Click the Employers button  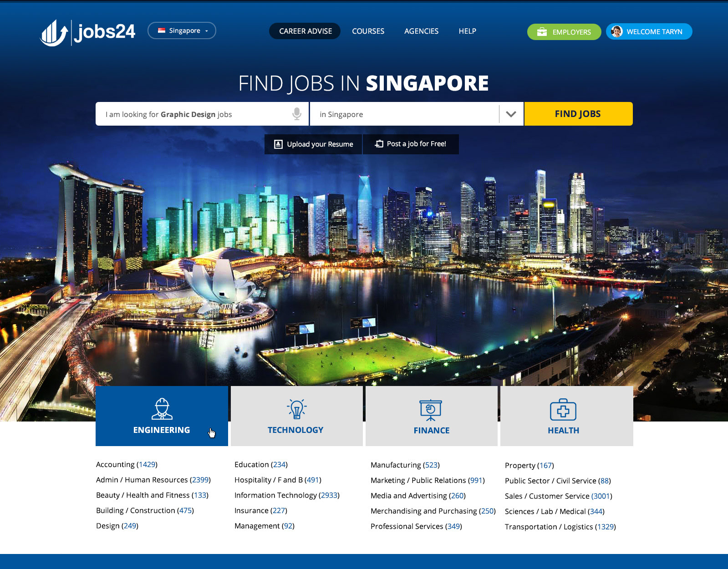click(564, 32)
